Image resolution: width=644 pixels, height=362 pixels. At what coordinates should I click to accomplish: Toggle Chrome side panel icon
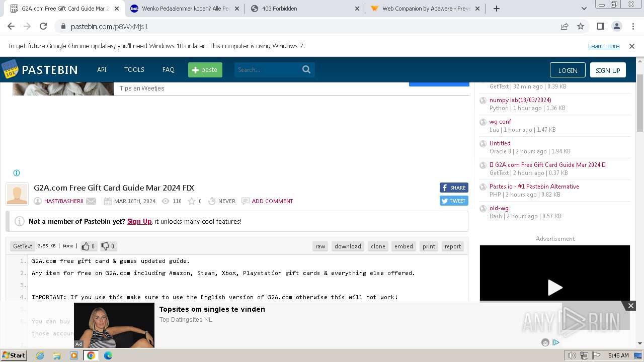coord(600,26)
